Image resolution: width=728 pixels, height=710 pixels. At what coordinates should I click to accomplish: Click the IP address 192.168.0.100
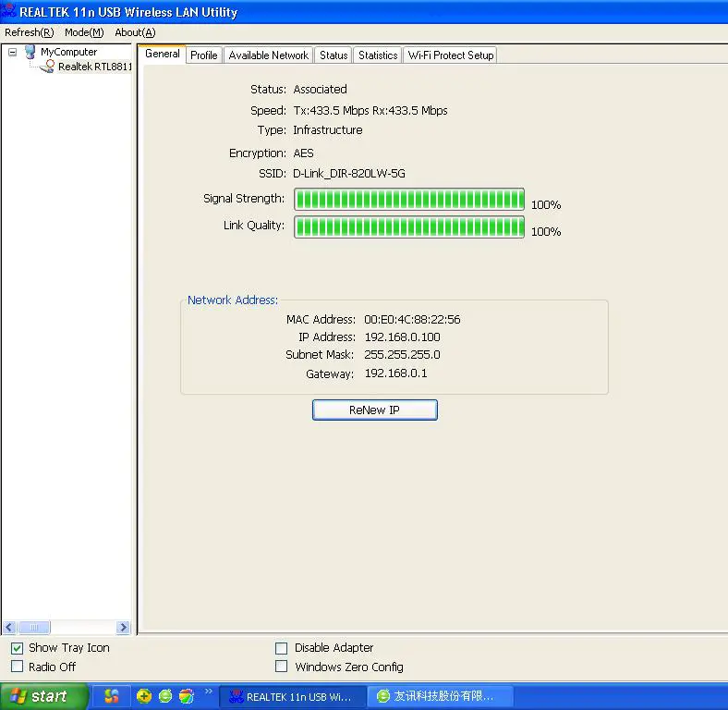click(402, 337)
